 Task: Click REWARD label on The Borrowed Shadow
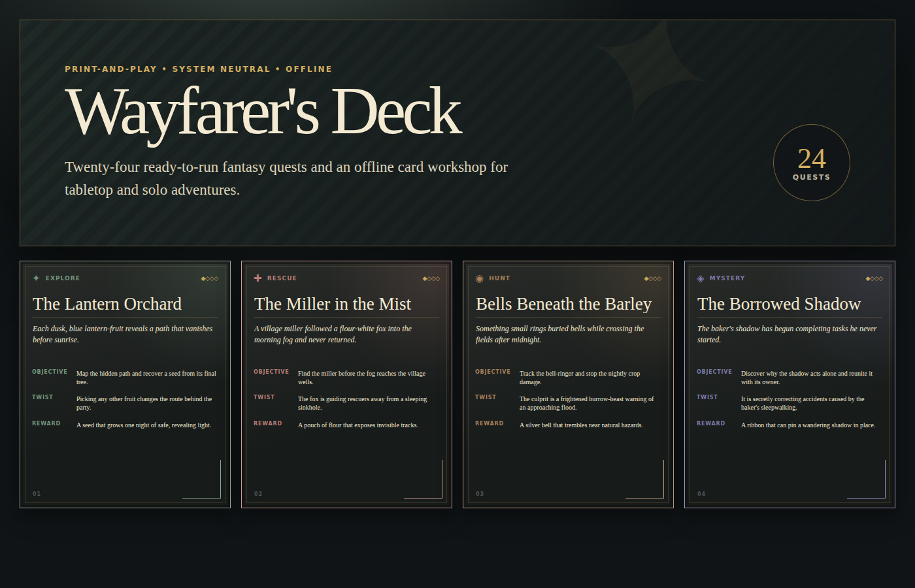(711, 423)
